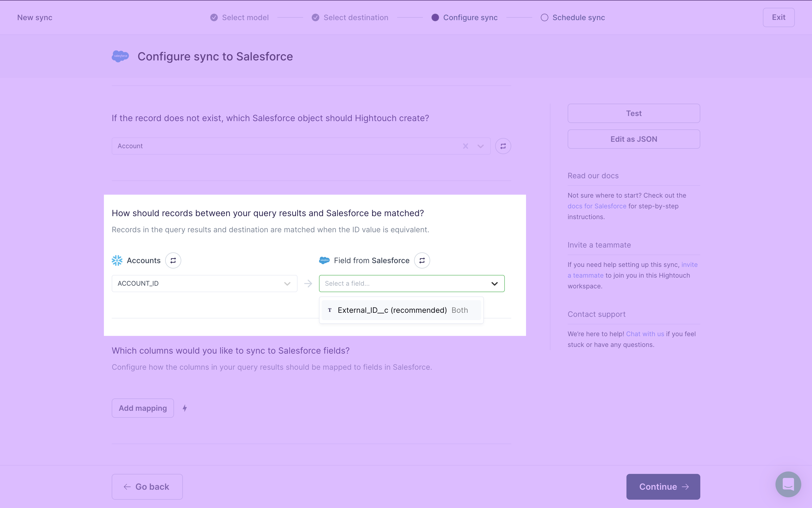This screenshot has height=508, width=812.
Task: Click the Add mapping button
Action: point(143,408)
